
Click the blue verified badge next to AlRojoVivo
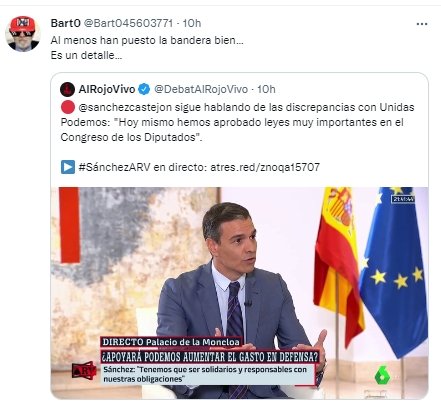pyautogui.click(x=144, y=89)
